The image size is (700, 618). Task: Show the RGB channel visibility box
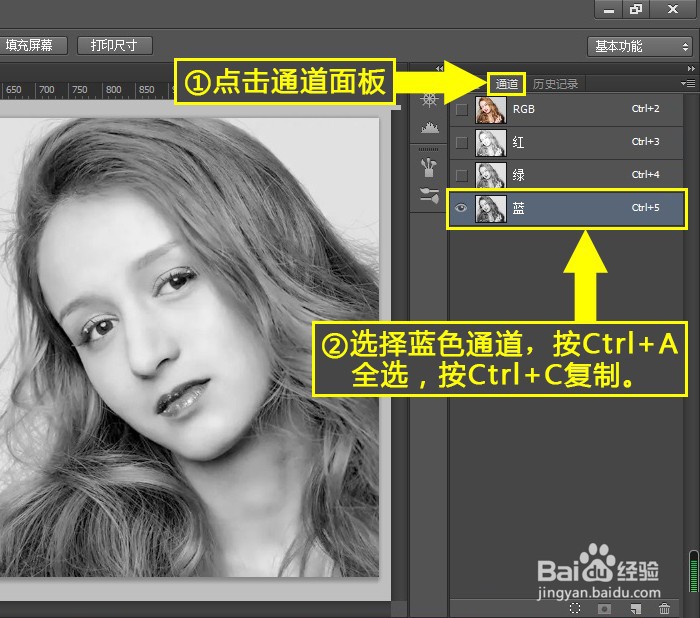click(461, 109)
